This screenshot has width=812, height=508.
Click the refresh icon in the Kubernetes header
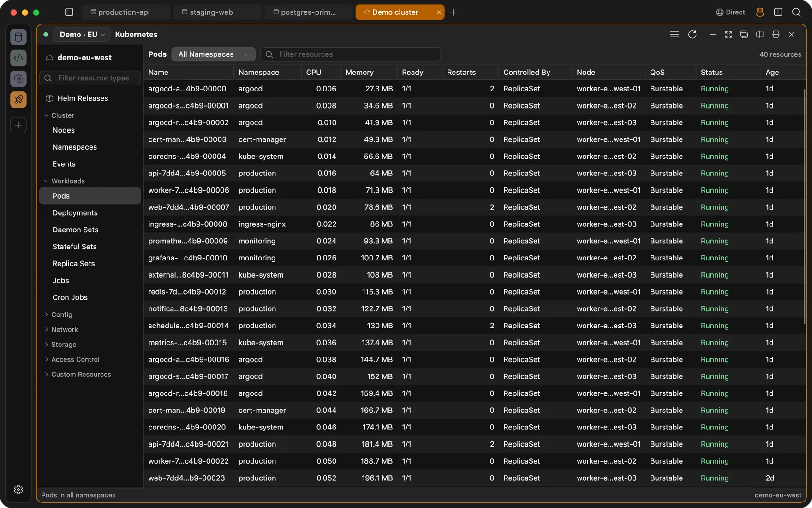tap(692, 35)
